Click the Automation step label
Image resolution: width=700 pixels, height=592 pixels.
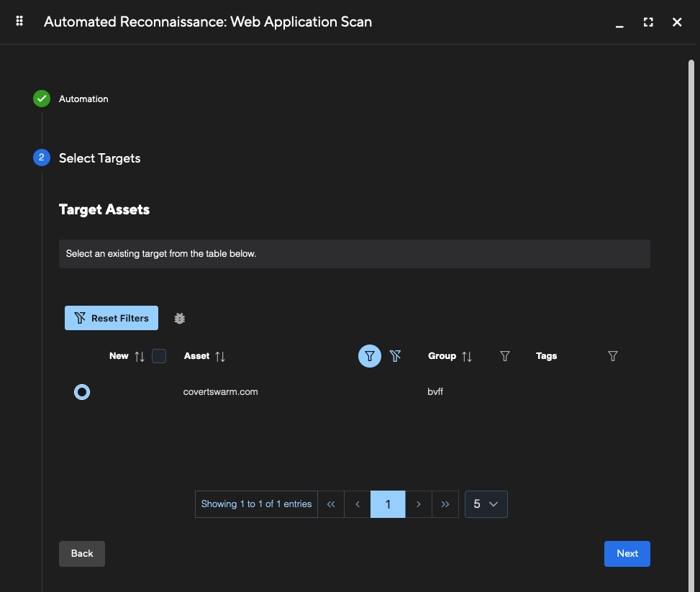tap(83, 99)
